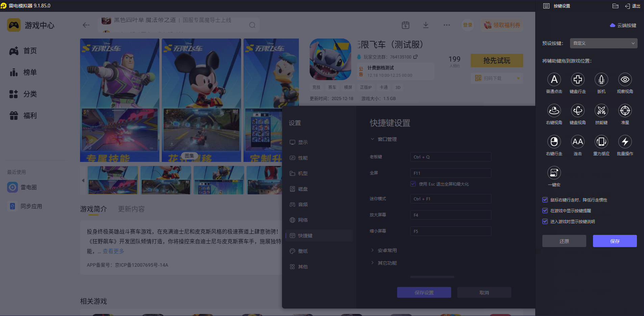The height and width of the screenshot is (316, 644).
Task: Select the 观察视角 view icon
Action: click(x=625, y=80)
